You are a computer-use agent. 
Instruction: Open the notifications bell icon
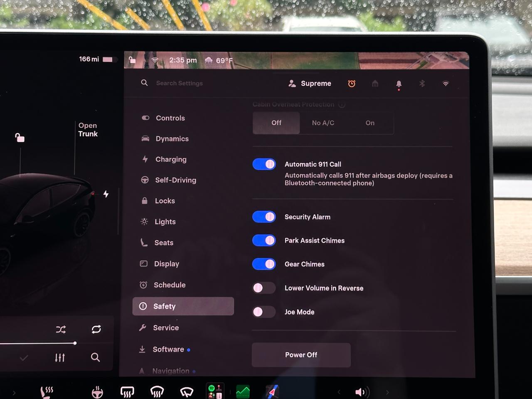(399, 85)
